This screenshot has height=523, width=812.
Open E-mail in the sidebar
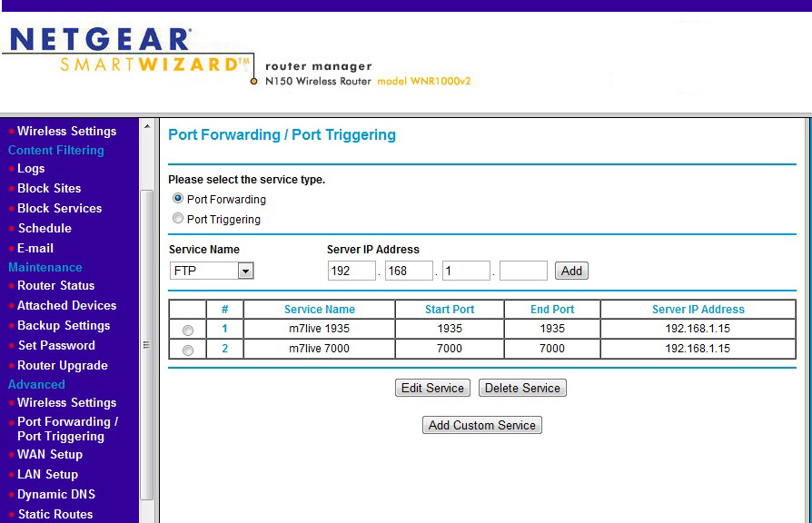click(35, 248)
